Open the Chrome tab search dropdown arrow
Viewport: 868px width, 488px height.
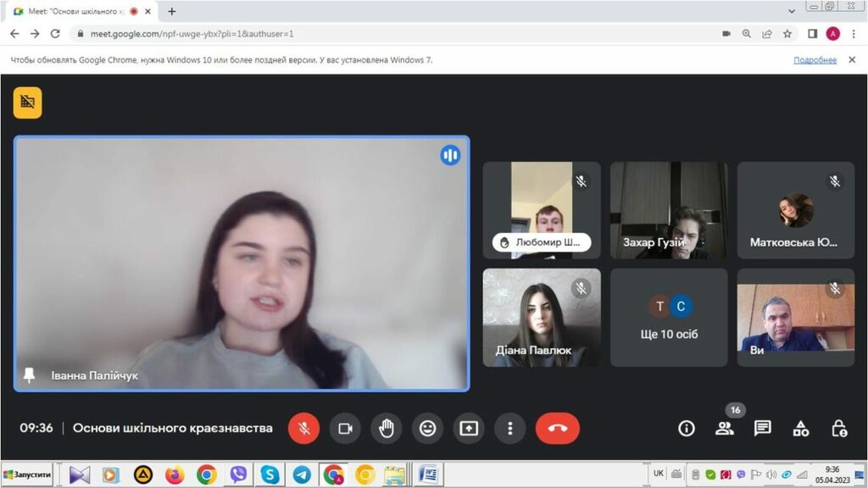[792, 11]
